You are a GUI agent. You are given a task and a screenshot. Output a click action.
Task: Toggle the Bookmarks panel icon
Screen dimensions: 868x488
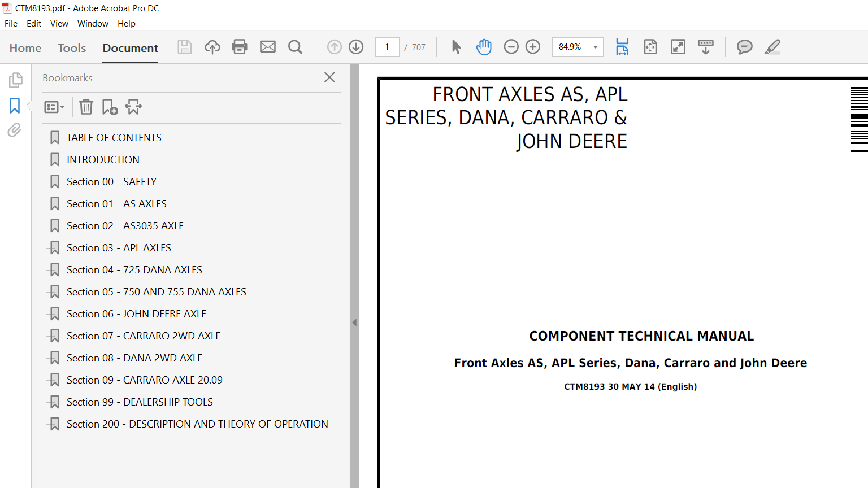click(x=15, y=106)
